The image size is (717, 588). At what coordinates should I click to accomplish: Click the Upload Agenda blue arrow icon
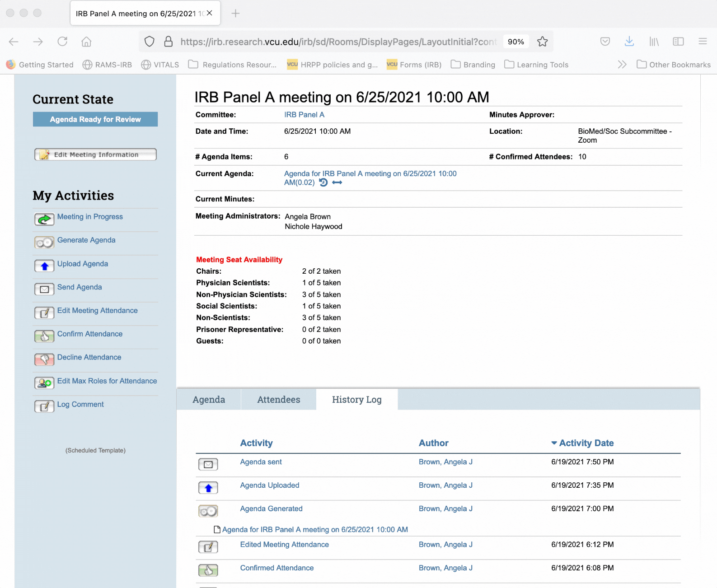pos(44,266)
